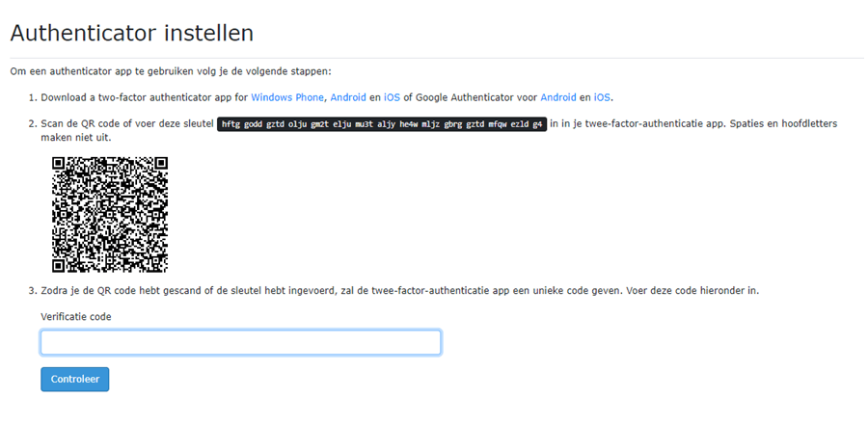Click the 'Om een authenticator app te gebruiken' text
The height and width of the screenshot is (424, 868).
point(171,72)
